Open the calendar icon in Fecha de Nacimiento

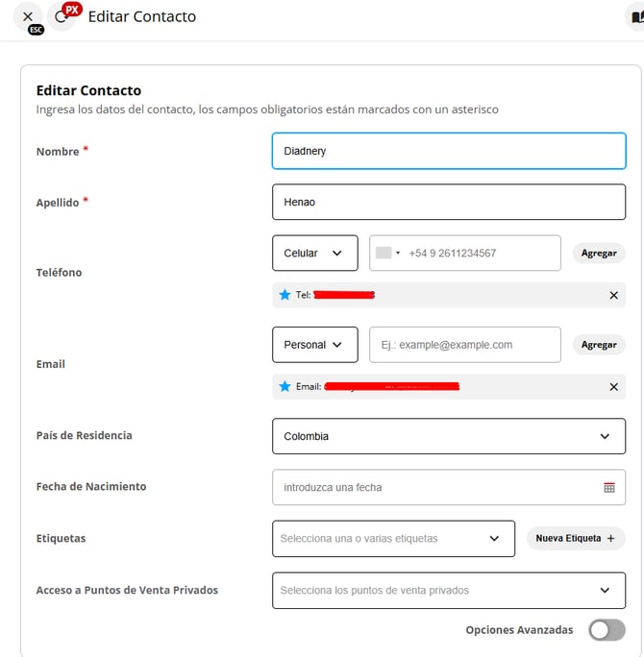(608, 487)
